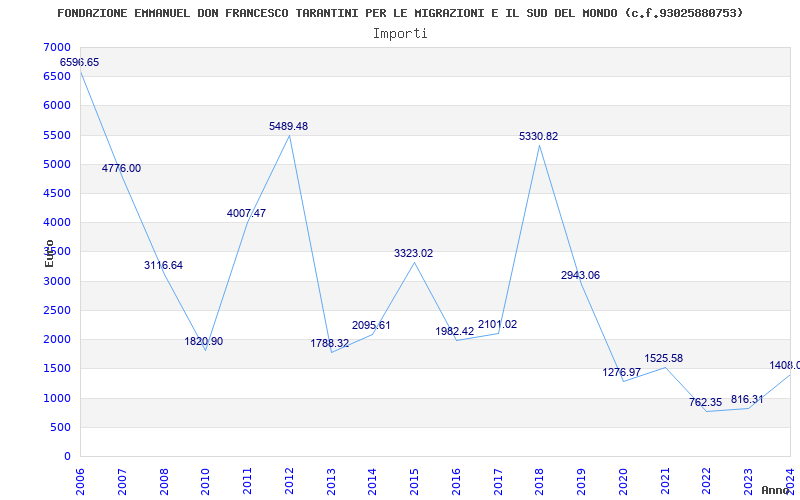Click the Anno x-axis title
The width and height of the screenshot is (800, 500).
coord(776,490)
